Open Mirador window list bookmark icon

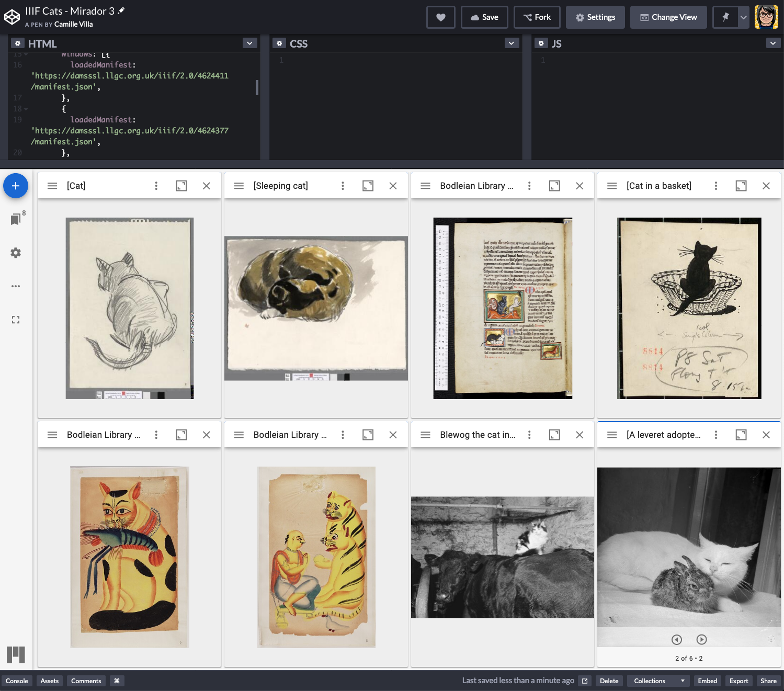[x=16, y=219]
